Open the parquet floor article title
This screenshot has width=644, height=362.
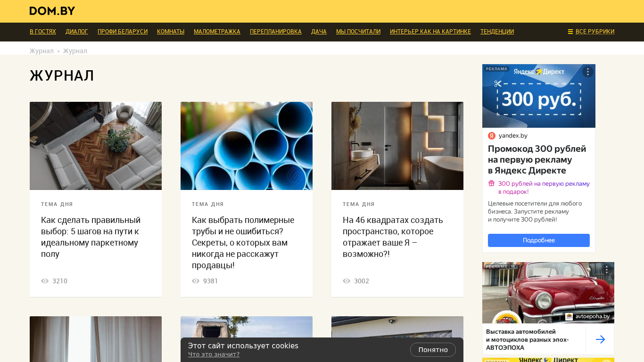[91, 237]
